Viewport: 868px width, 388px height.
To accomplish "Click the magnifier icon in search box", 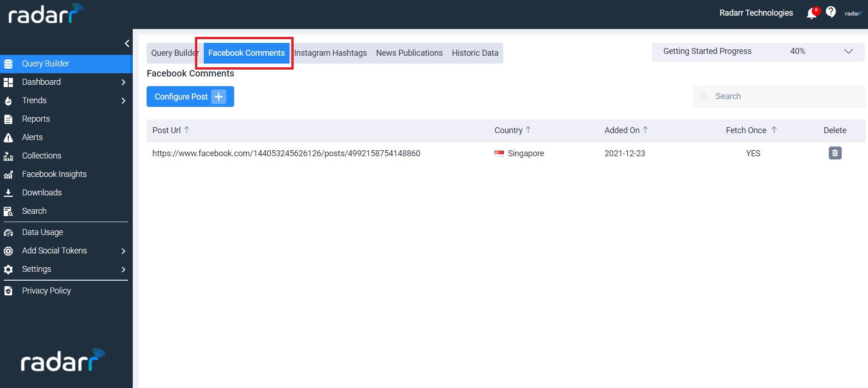I will tap(703, 96).
